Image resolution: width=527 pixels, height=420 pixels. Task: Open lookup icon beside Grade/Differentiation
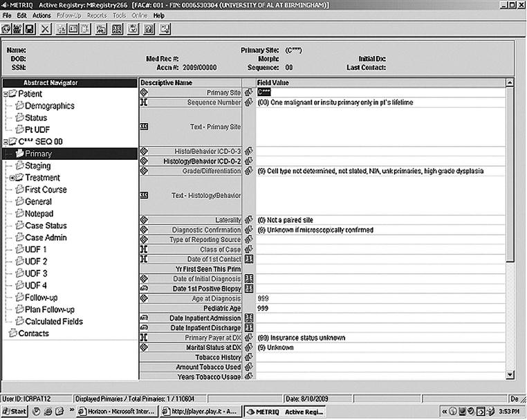248,171
